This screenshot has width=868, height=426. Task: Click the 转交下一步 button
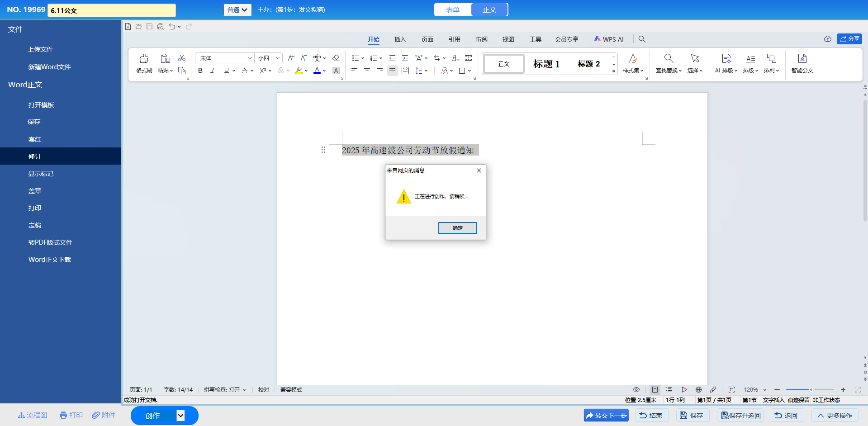606,415
